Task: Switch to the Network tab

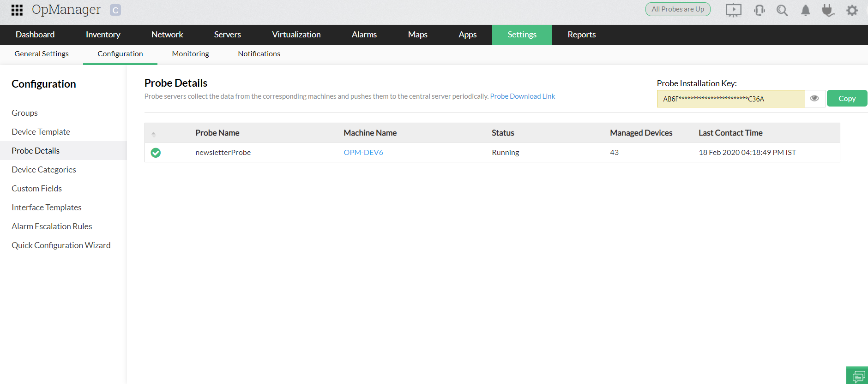Action: (167, 35)
